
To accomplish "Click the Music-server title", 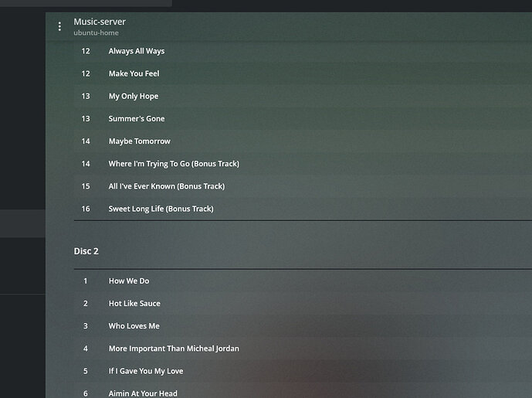I will click(x=100, y=22).
